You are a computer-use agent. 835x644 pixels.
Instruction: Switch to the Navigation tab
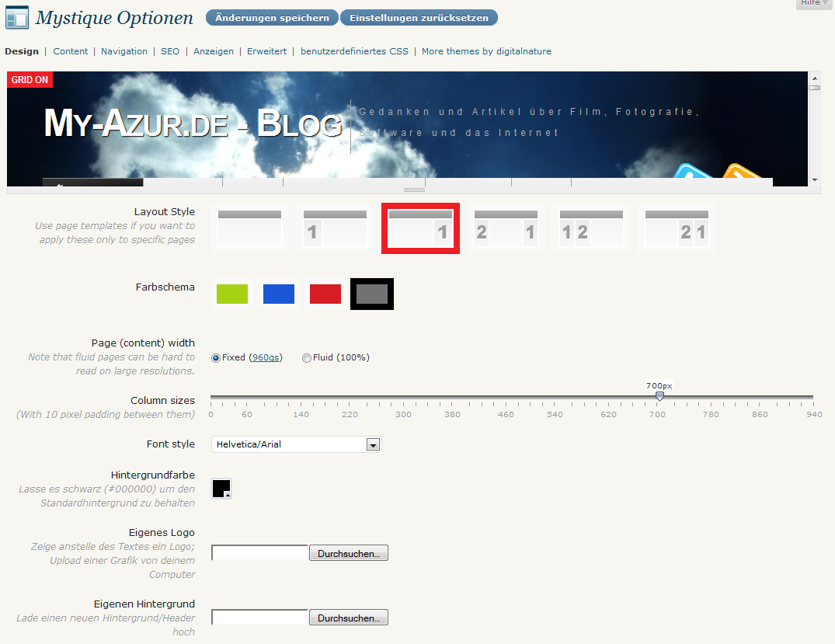click(x=124, y=51)
